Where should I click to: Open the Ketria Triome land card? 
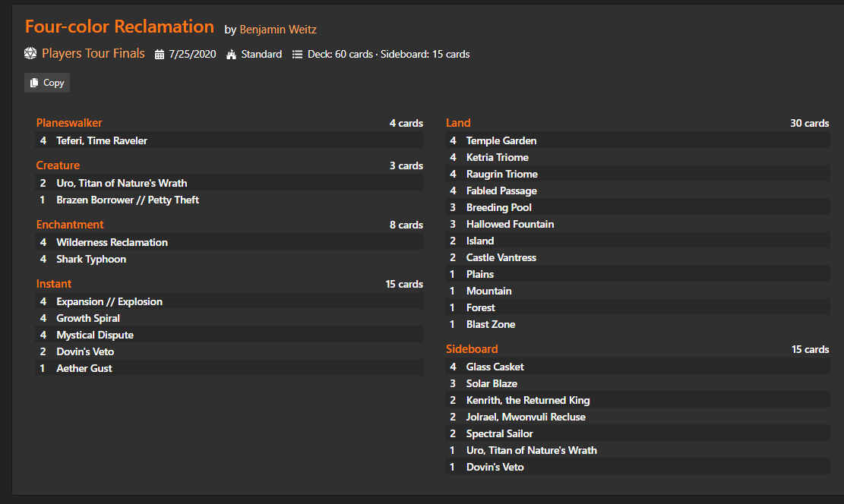coord(498,157)
